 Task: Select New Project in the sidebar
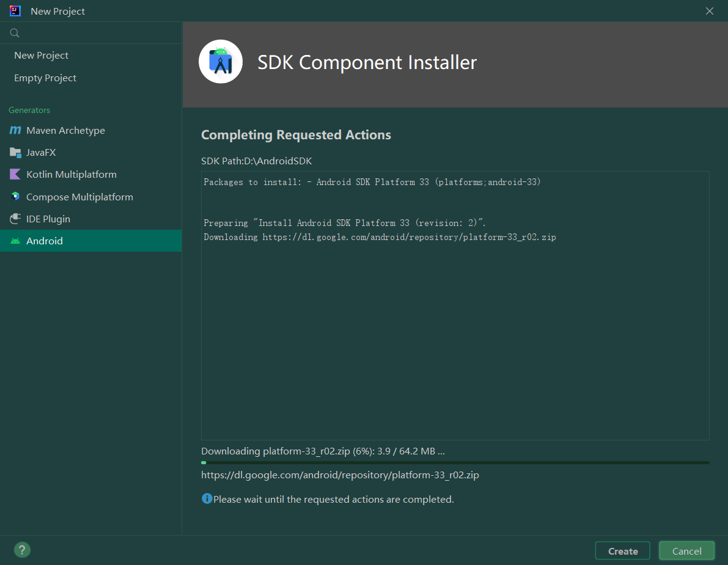click(91, 55)
